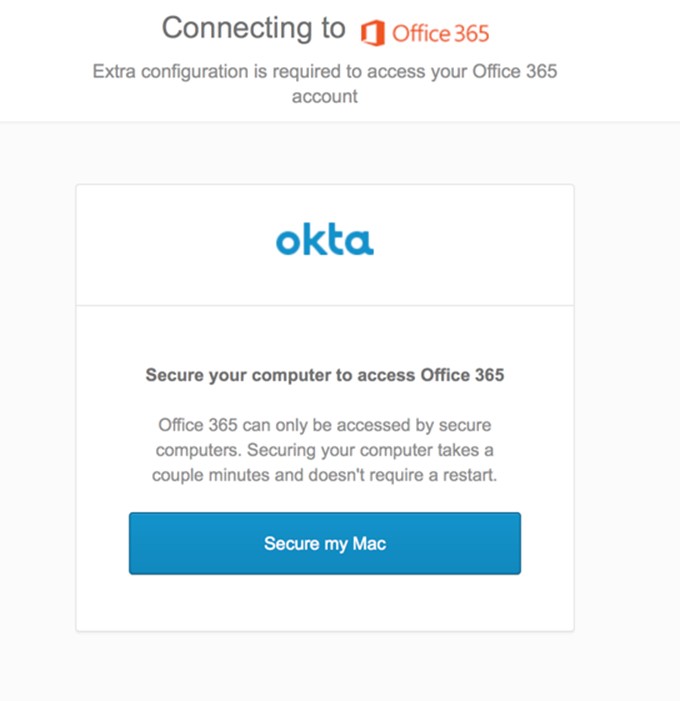Image resolution: width=680 pixels, height=701 pixels.
Task: Click the Office 365 square logo icon
Action: (372, 32)
